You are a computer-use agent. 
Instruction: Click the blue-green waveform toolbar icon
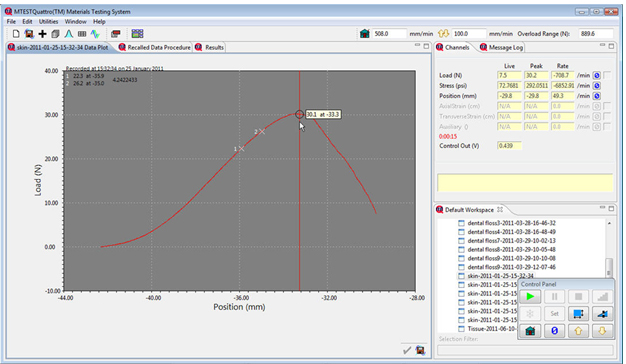pos(95,34)
